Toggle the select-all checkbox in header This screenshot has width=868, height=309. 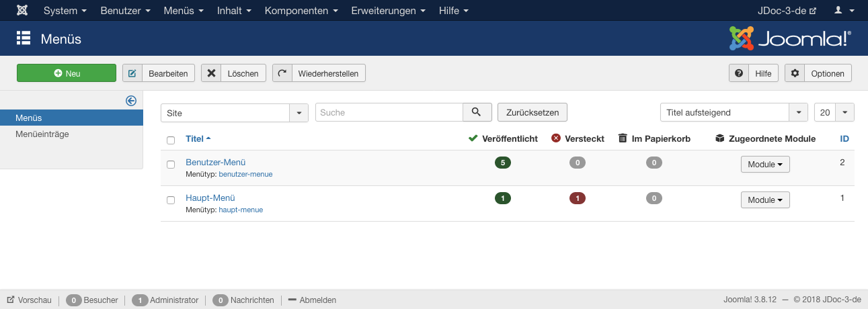[x=171, y=140]
